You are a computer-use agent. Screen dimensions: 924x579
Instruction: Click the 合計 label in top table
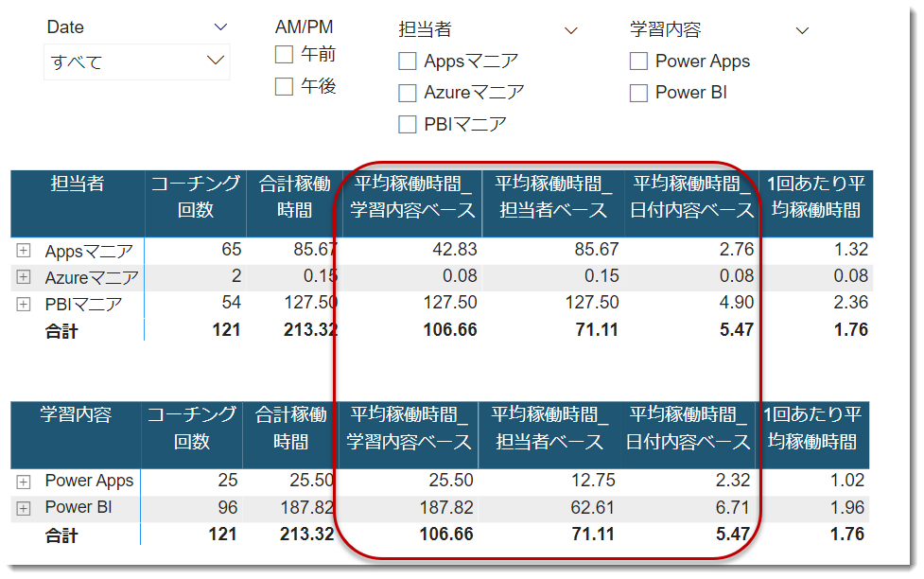pos(61,331)
